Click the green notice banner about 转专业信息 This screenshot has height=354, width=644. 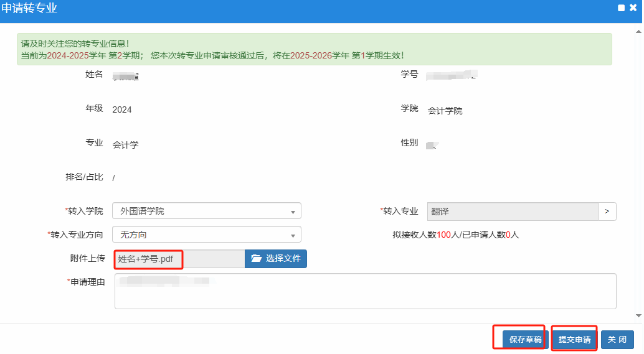click(314, 49)
